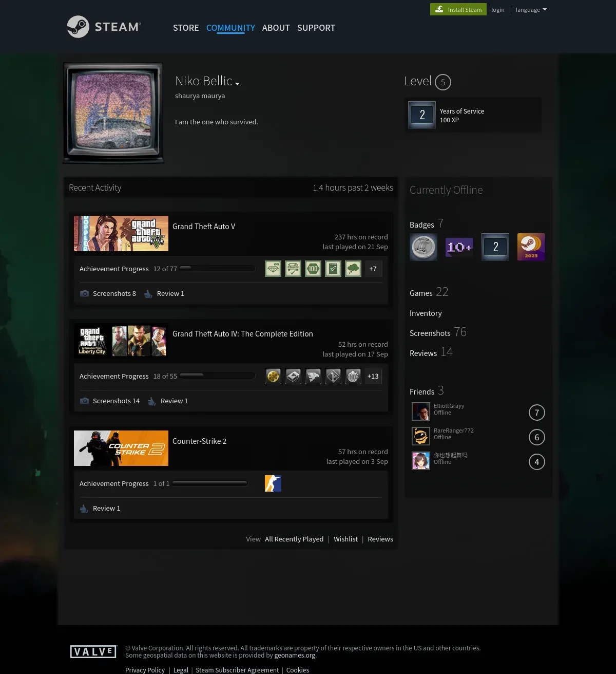Screen dimensions: 616x674
Task: Open the COMMUNITY menu
Action: [230, 28]
